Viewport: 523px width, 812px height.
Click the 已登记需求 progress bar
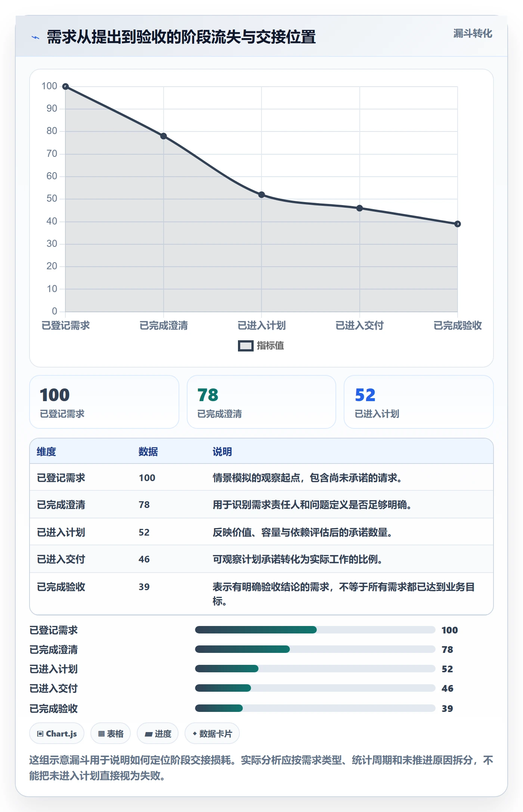coord(315,630)
